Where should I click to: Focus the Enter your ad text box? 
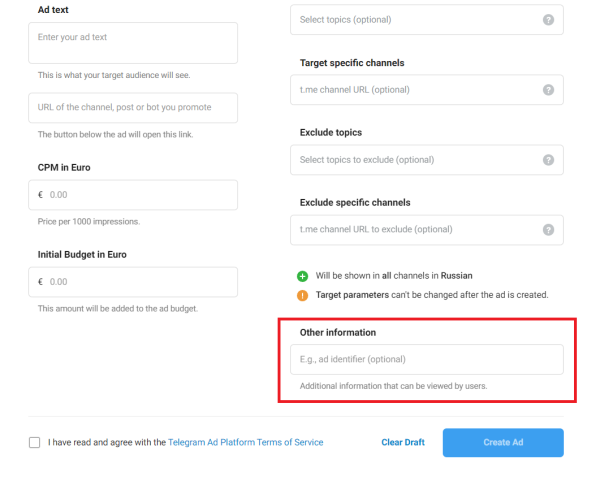coord(133,43)
